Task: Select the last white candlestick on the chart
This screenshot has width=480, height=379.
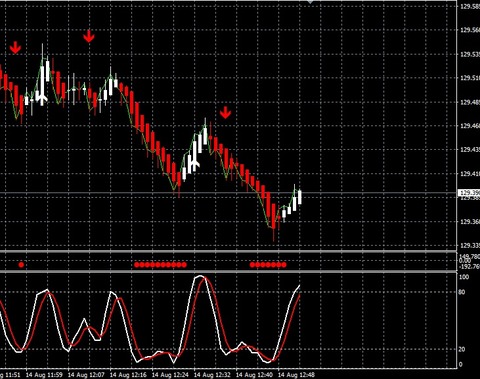Action: click(300, 197)
